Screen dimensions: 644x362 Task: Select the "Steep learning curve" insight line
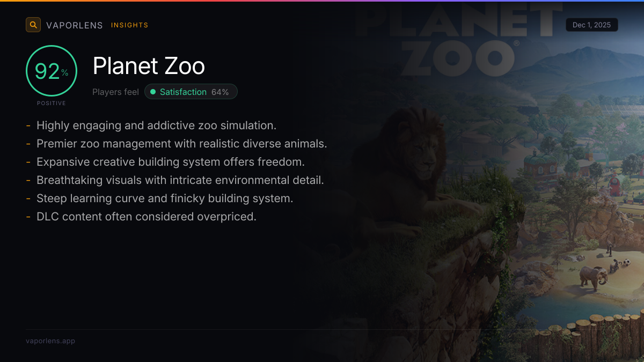165,198
